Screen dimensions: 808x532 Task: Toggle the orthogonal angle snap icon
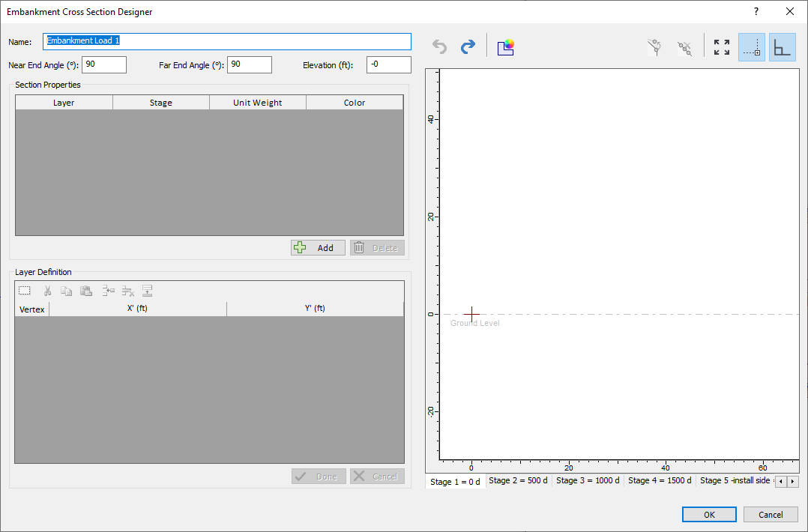tap(782, 47)
